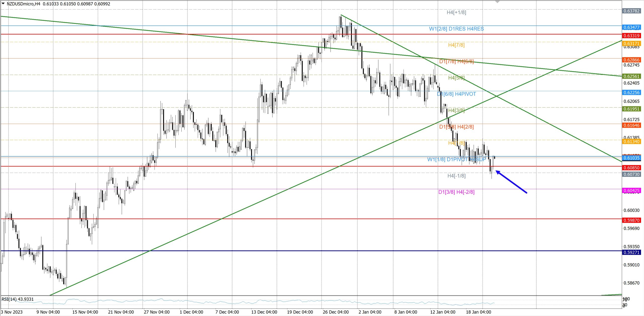This screenshot has width=644, height=316.
Task: Click the H4[7/8] level label
Action: click(x=456, y=45)
